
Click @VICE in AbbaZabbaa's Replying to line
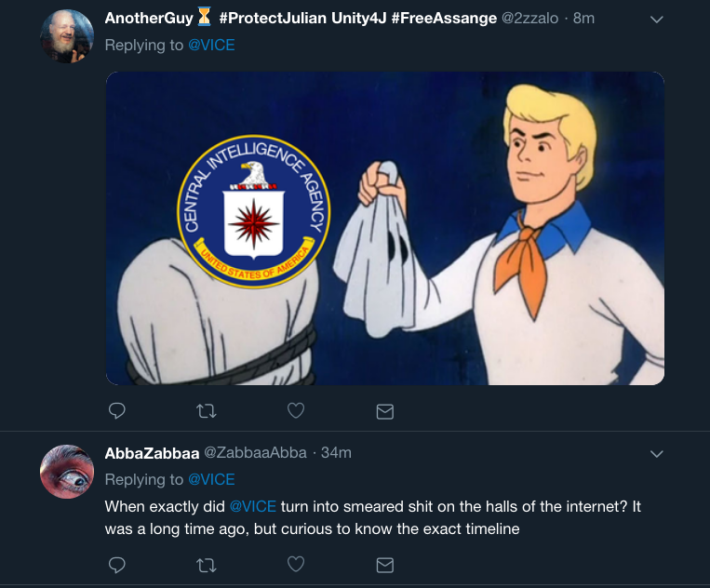click(x=211, y=479)
